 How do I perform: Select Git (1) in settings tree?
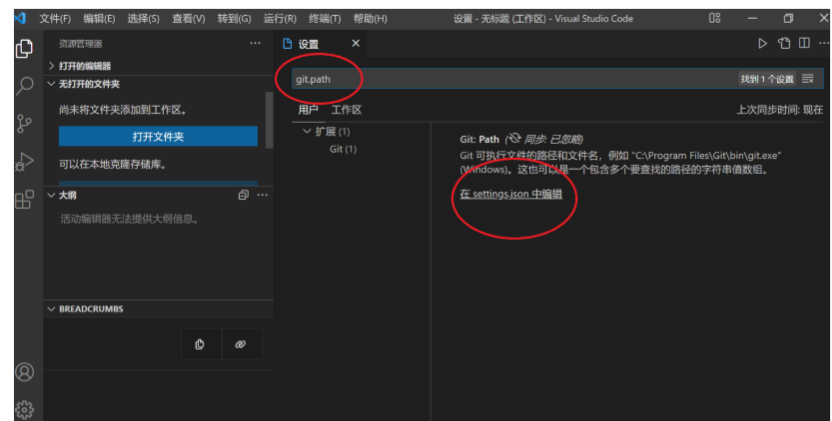[343, 149]
